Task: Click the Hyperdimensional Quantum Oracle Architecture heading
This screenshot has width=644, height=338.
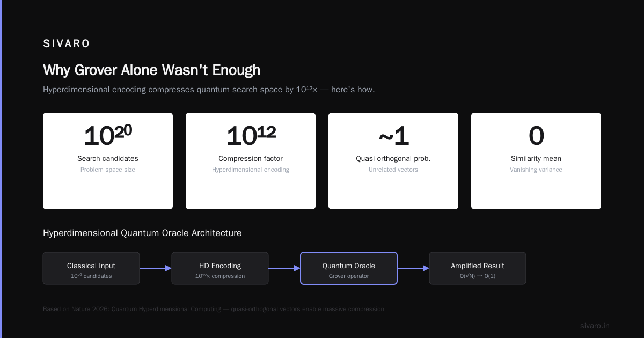Action: tap(142, 233)
